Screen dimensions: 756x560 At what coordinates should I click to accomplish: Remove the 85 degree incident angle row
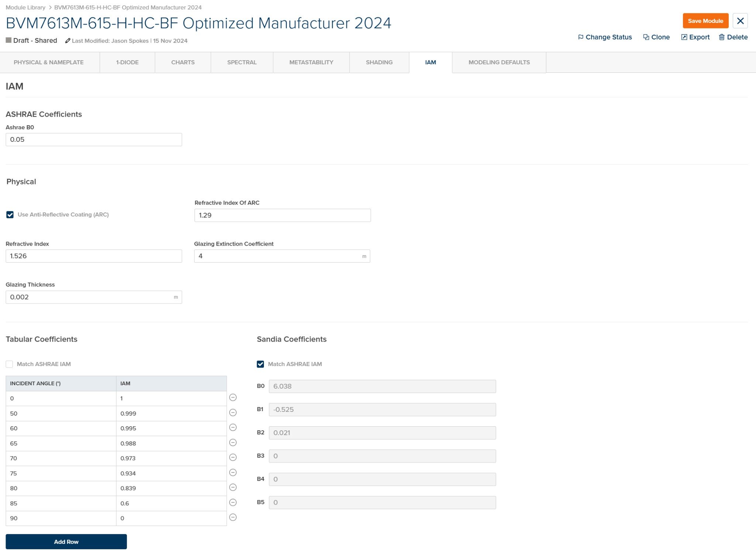pyautogui.click(x=233, y=502)
